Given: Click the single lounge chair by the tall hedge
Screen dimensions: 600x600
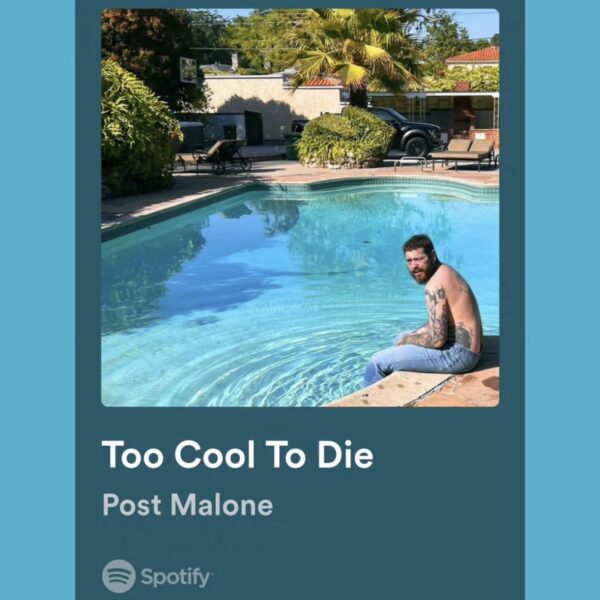Looking at the screenshot, I should pyautogui.click(x=222, y=156).
